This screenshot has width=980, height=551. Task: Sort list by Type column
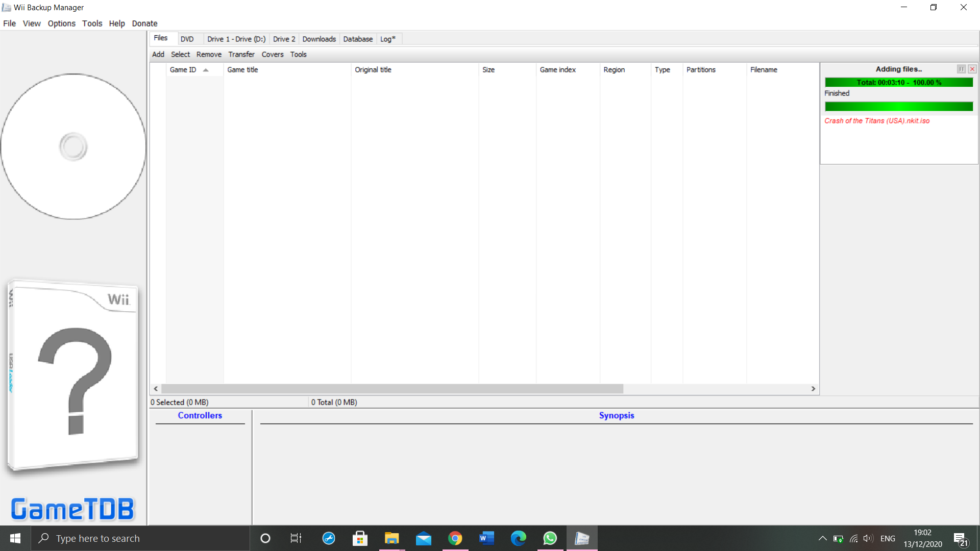click(667, 70)
